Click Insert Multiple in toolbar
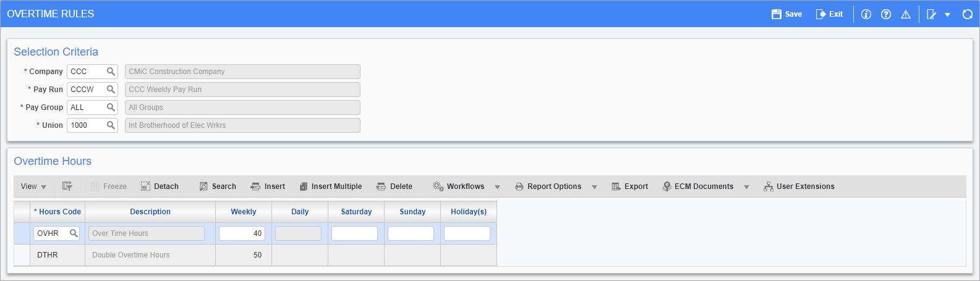Screen dimensions: 980x281 click(330, 187)
